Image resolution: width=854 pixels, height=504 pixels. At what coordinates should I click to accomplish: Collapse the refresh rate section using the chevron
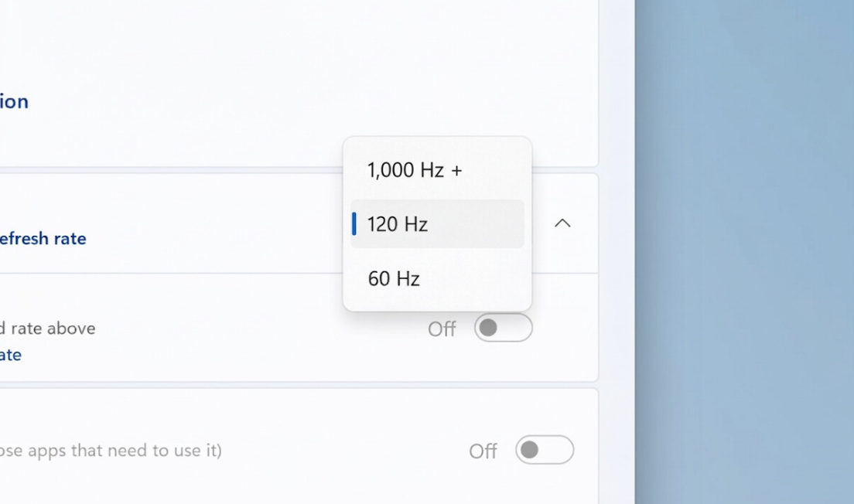tap(562, 223)
